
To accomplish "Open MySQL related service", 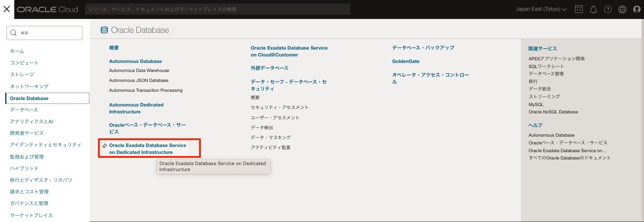I will pos(536,104).
